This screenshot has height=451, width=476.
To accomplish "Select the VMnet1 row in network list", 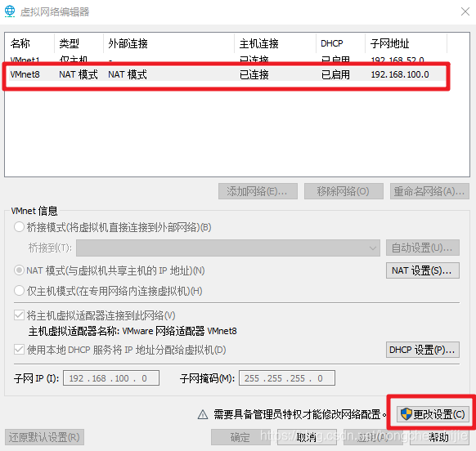I will coord(227,60).
